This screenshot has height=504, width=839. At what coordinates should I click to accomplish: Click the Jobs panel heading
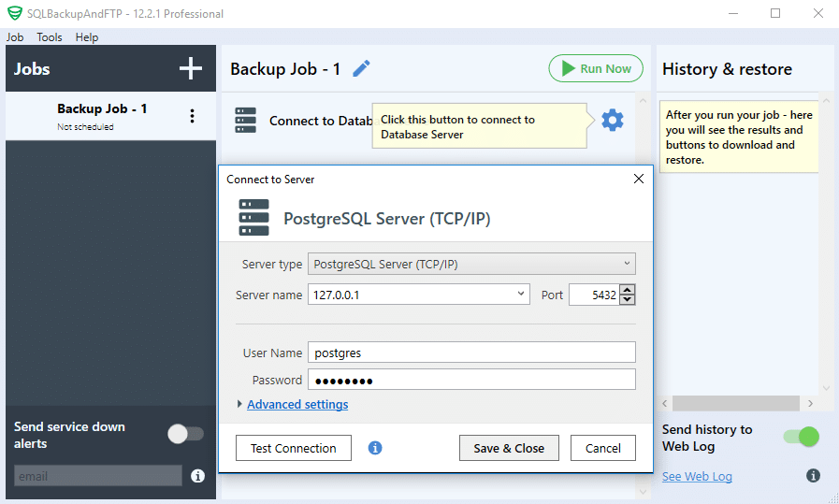pos(32,69)
